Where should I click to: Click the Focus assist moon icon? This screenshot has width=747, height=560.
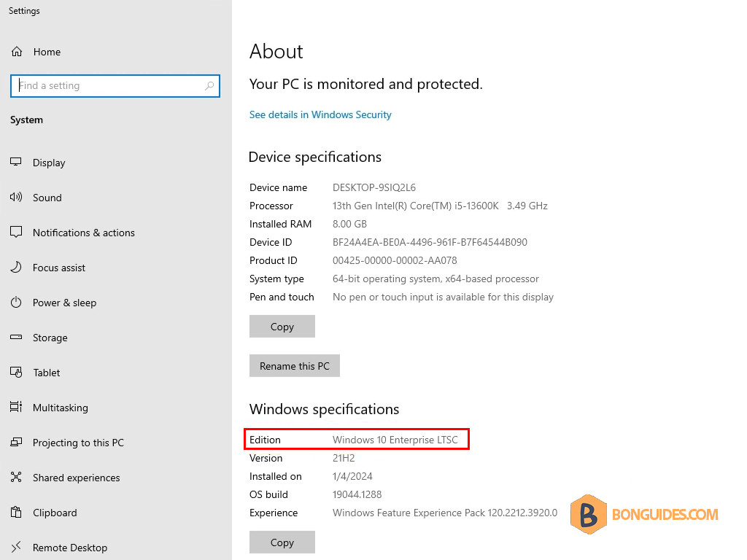[16, 267]
